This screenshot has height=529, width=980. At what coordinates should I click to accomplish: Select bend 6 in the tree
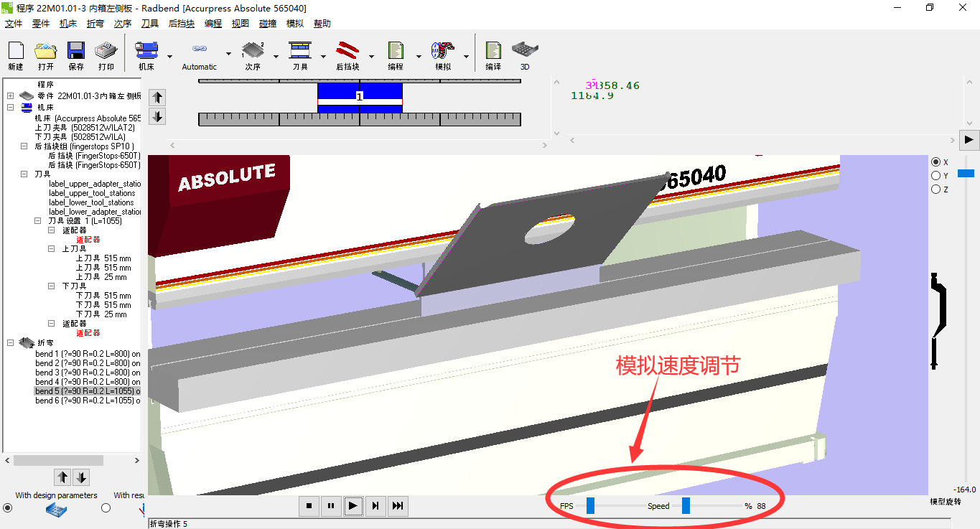tap(88, 401)
